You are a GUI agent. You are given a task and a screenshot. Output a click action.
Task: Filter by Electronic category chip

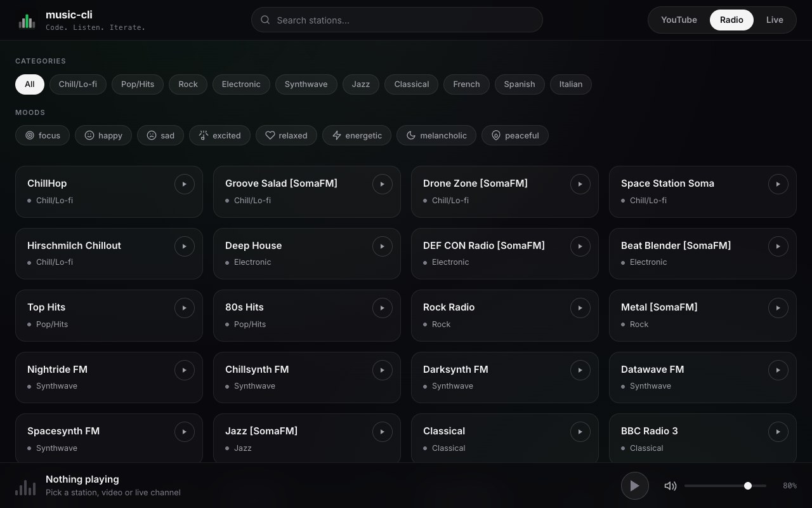[241, 84]
